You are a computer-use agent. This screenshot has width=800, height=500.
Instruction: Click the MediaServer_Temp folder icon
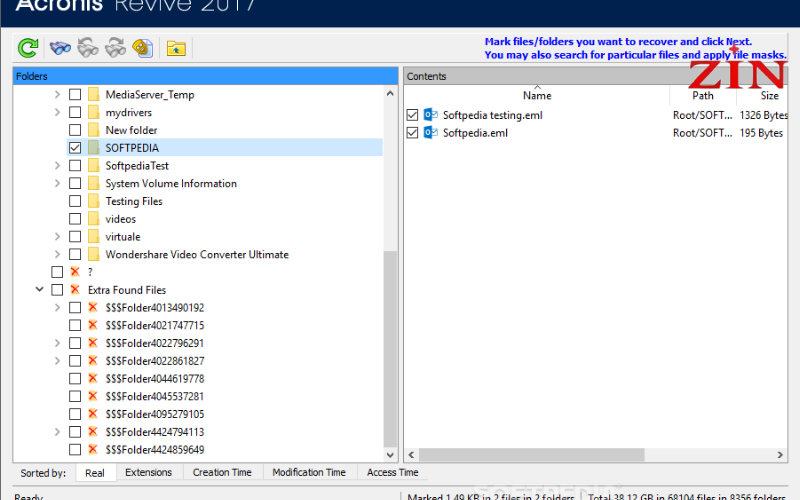tap(93, 94)
